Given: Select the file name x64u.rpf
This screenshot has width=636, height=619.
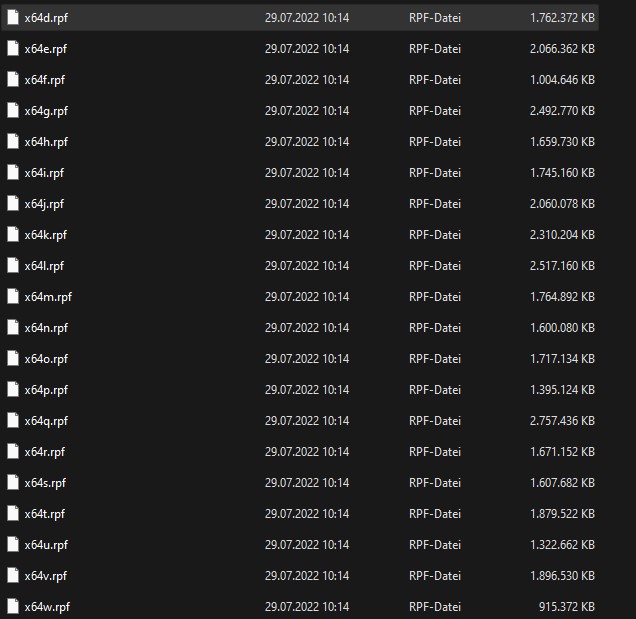Looking at the screenshot, I should [46, 545].
